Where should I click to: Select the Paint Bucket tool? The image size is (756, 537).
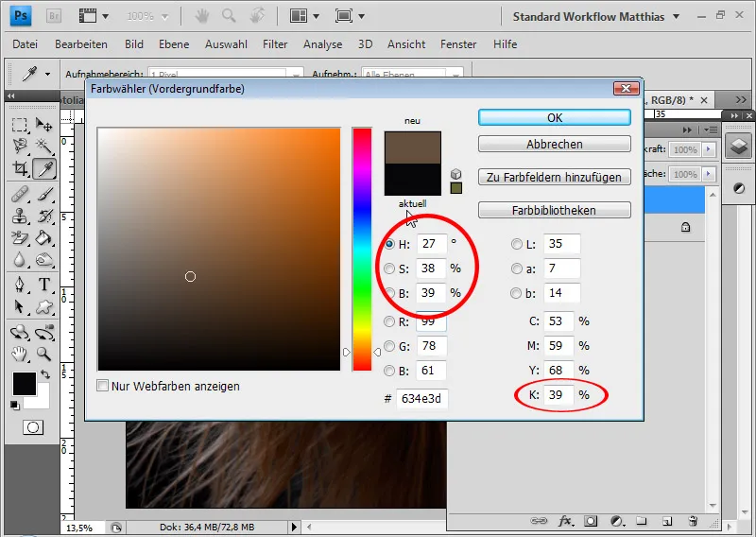click(44, 238)
